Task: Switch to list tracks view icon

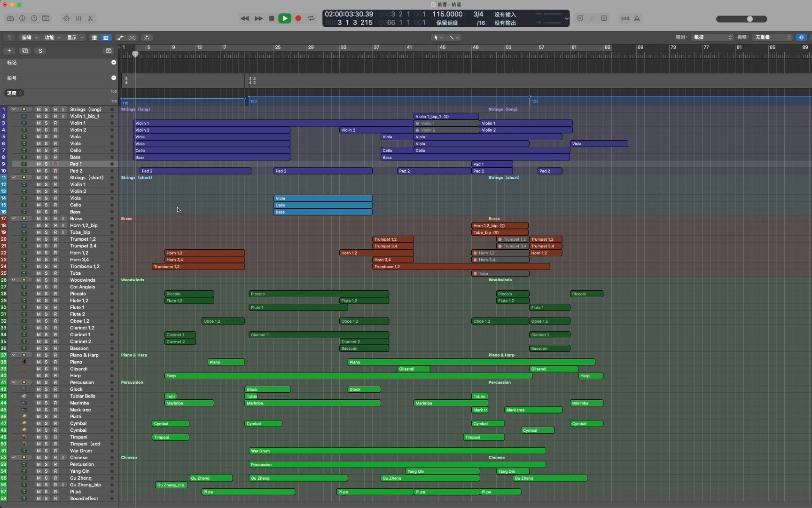Action: (106, 38)
